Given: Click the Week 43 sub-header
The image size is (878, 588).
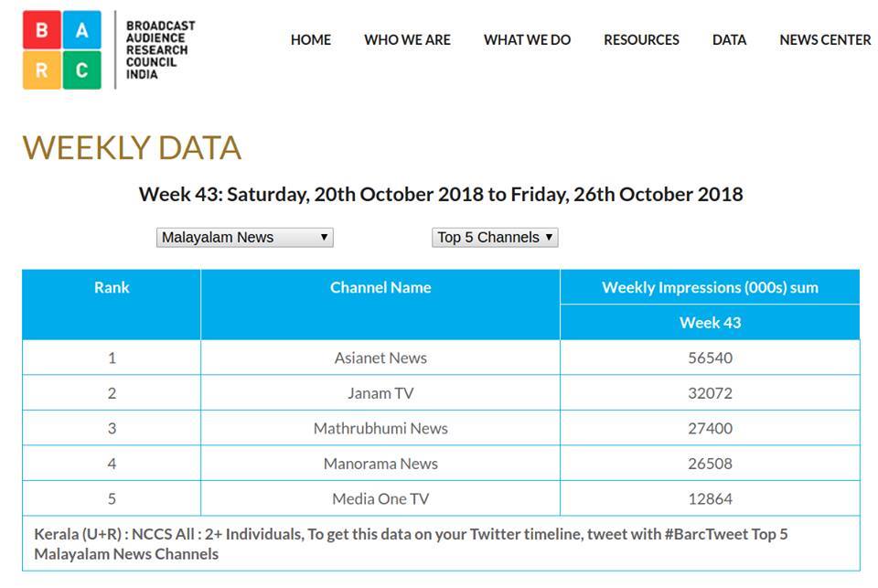Looking at the screenshot, I should (x=710, y=323).
